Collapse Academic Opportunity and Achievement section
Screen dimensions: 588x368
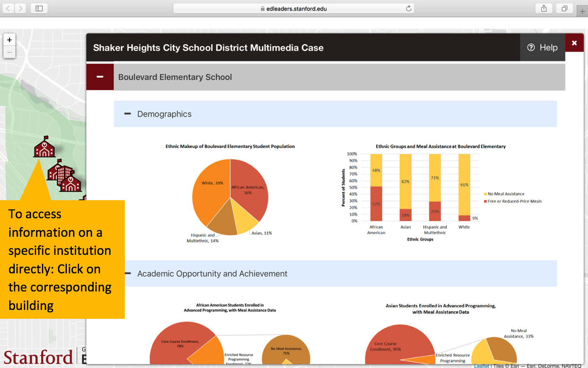coord(128,274)
